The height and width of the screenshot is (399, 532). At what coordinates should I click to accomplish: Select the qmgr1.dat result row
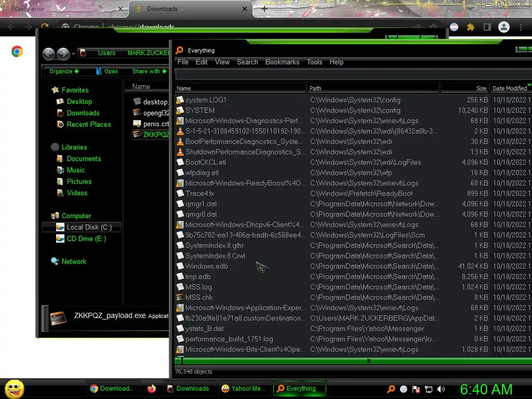click(353, 204)
